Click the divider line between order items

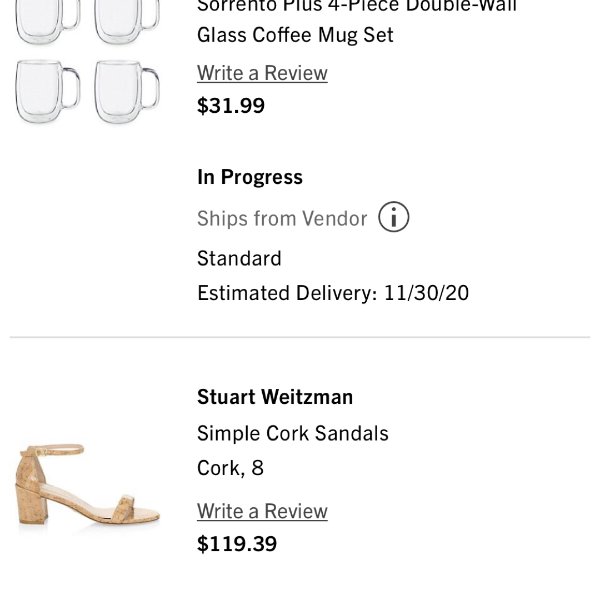300,337
